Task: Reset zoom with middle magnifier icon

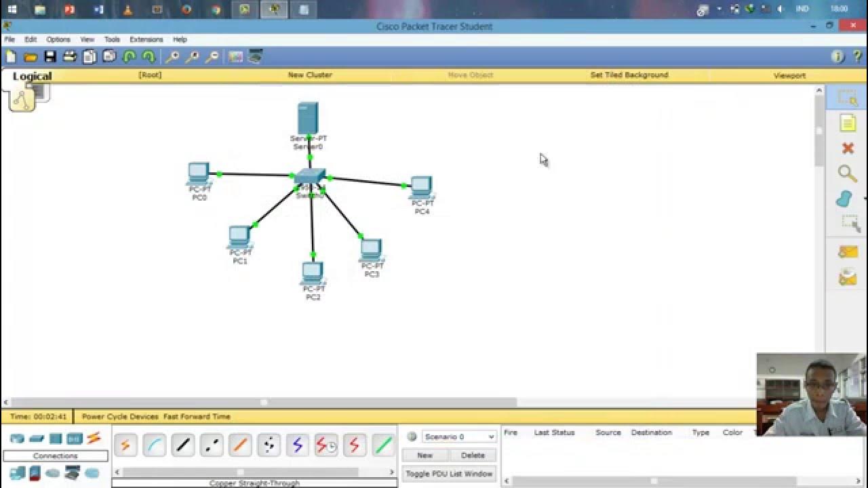Action: pos(193,57)
